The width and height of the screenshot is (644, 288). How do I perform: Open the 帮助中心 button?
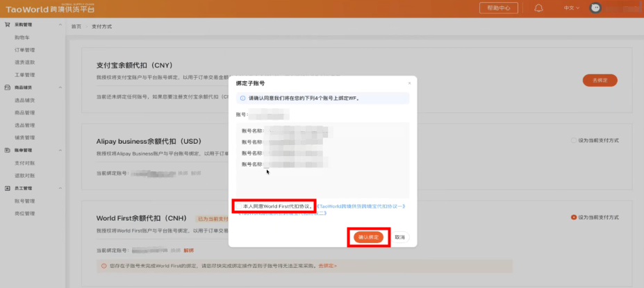pos(499,8)
